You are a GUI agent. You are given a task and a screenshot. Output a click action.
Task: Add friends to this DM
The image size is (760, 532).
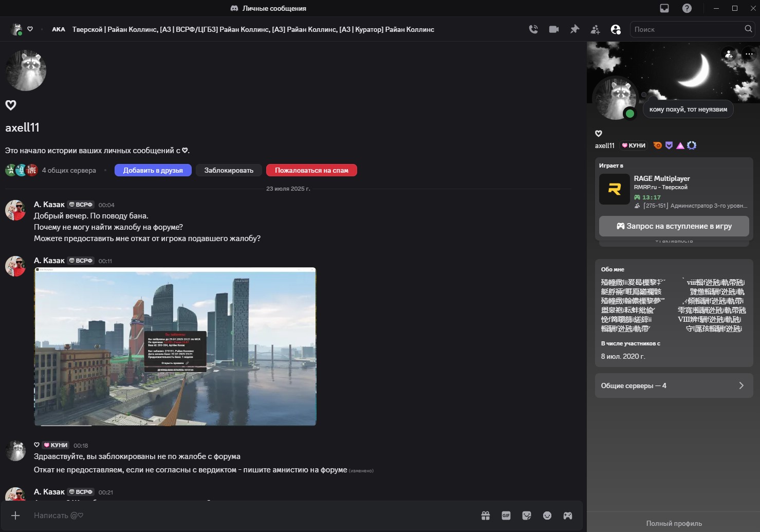[595, 29]
